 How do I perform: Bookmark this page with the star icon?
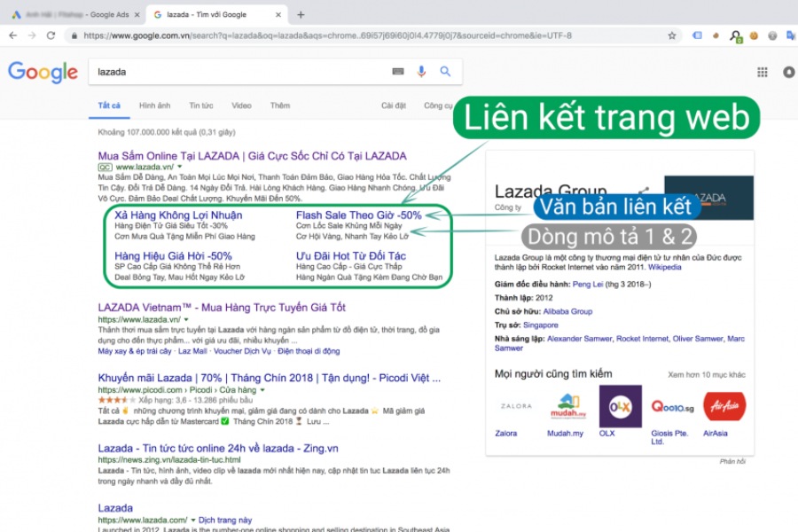click(672, 35)
